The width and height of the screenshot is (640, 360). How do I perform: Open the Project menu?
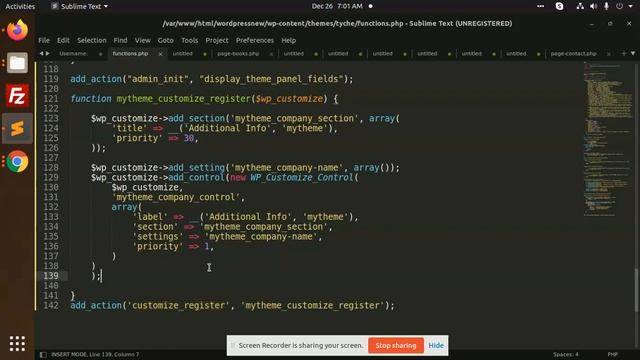point(217,40)
